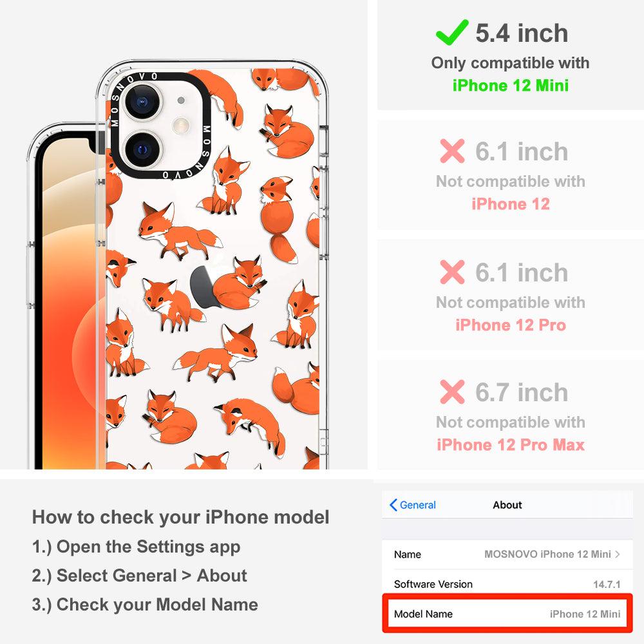Screen dimensions: 644x644
Task: Click the 'How to check your iPhone model' heading
Action: [181, 517]
